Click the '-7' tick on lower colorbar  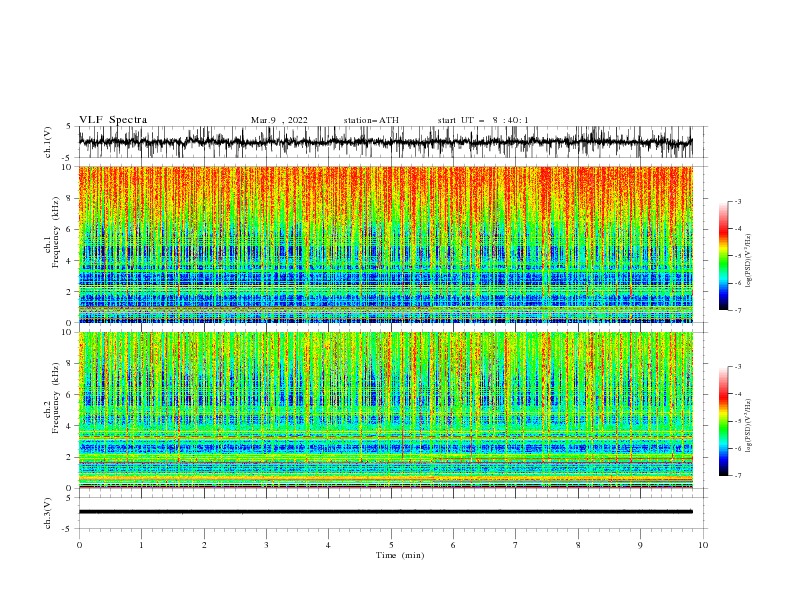tap(738, 475)
